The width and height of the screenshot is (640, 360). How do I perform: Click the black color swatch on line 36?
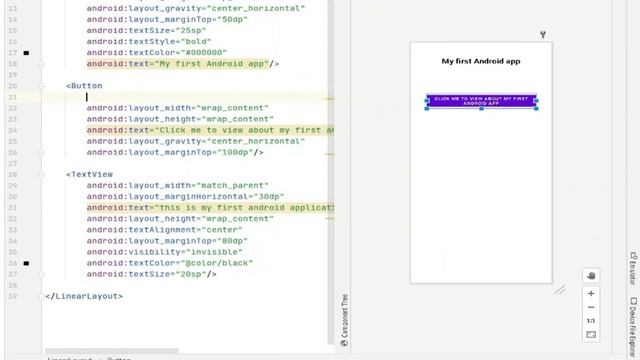[x=26, y=263]
